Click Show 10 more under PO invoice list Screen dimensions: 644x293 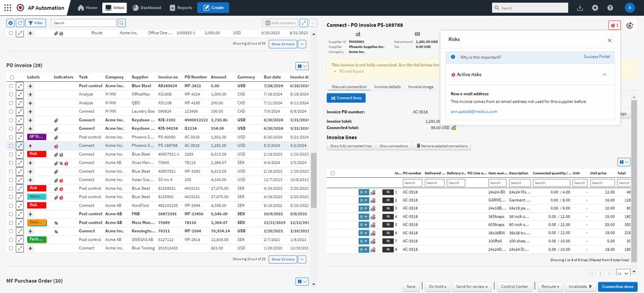point(282,259)
